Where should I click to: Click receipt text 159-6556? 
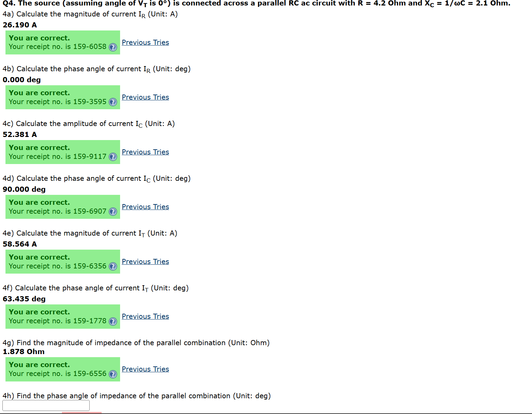[x=57, y=374]
